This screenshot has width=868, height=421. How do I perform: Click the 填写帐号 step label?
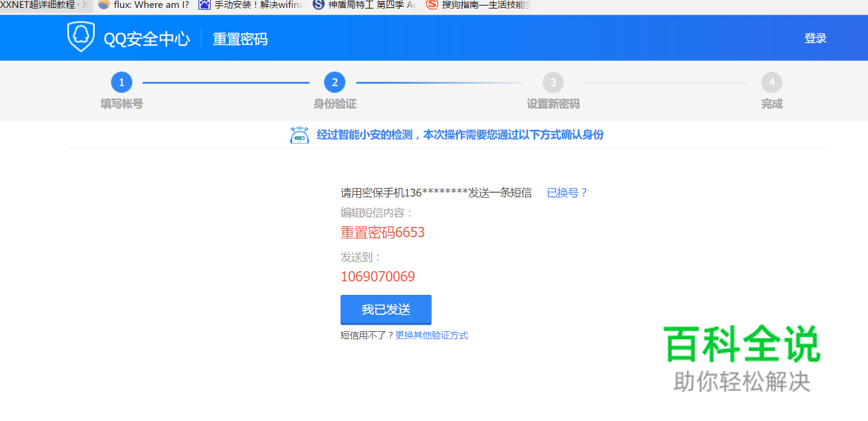[121, 104]
